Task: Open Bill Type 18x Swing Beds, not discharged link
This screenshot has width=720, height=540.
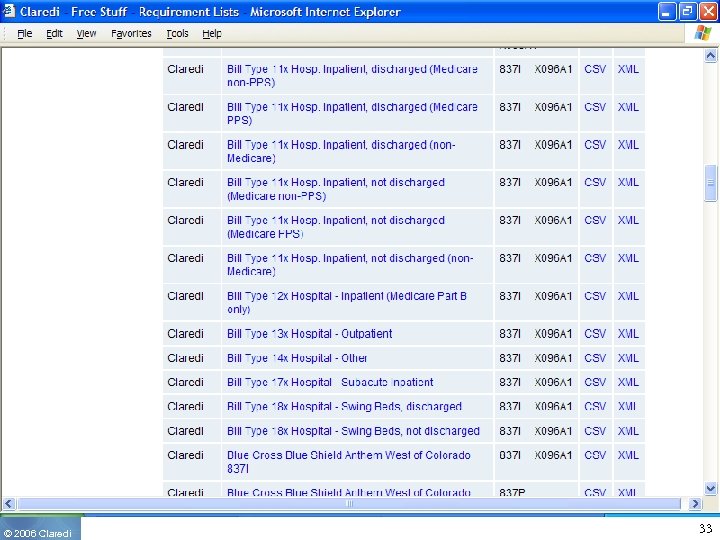Action: pyautogui.click(x=353, y=431)
